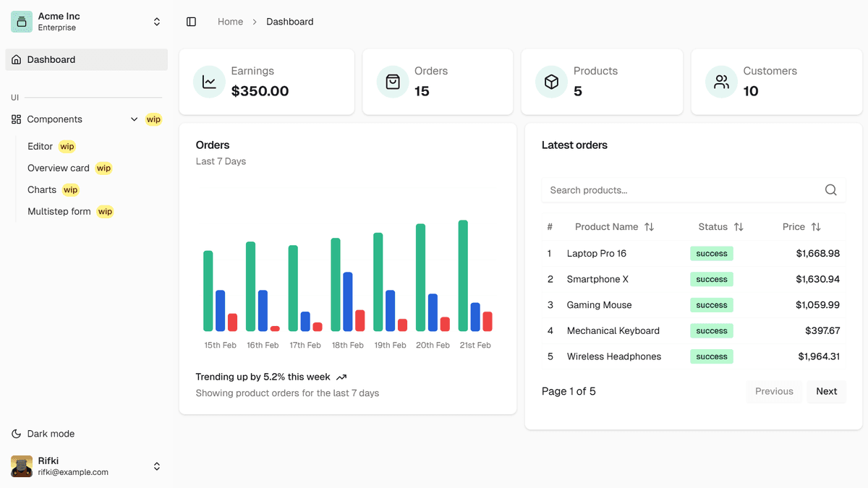
Task: Open the Acme Inc team switcher
Action: pos(157,22)
